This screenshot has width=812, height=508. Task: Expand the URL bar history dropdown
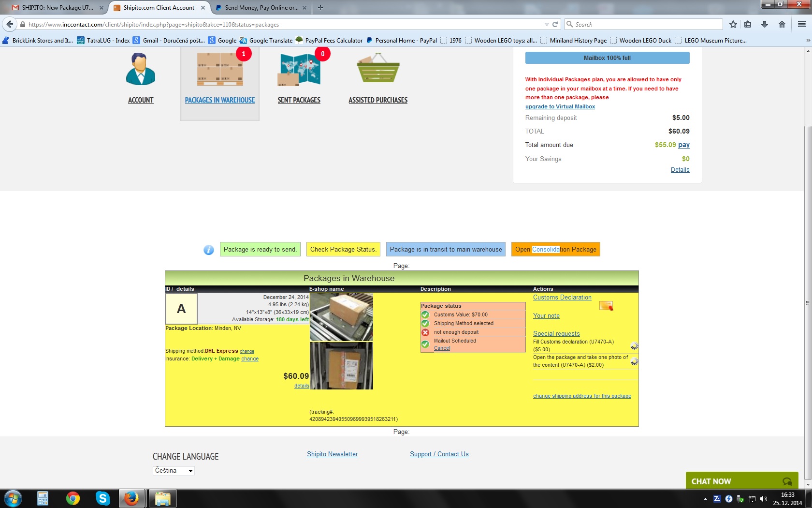tap(547, 24)
